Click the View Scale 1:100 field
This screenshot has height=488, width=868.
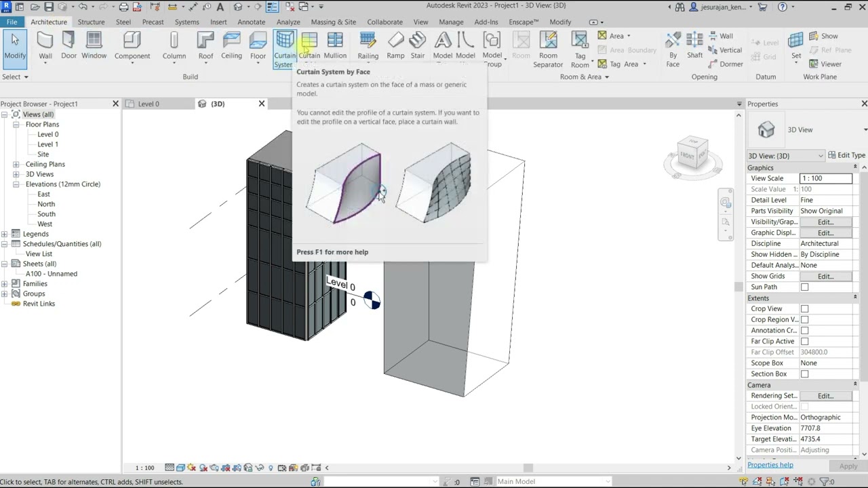click(x=825, y=178)
